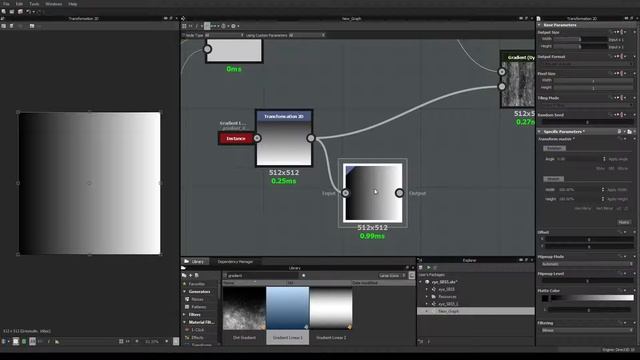640x360 pixels.
Task: Expand the Resources folder in Explorer
Action: pyautogui.click(x=427, y=297)
